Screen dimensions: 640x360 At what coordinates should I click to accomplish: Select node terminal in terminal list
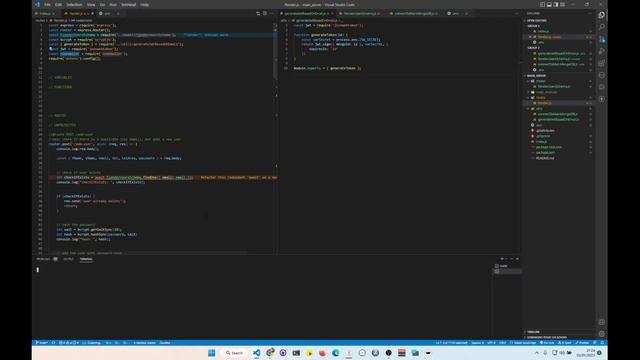coord(507,266)
